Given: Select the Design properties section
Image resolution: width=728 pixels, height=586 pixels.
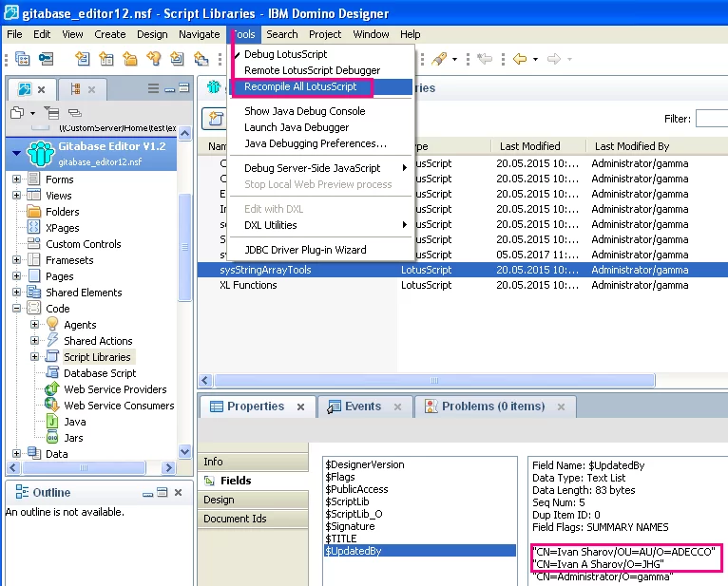Looking at the screenshot, I should [x=219, y=500].
